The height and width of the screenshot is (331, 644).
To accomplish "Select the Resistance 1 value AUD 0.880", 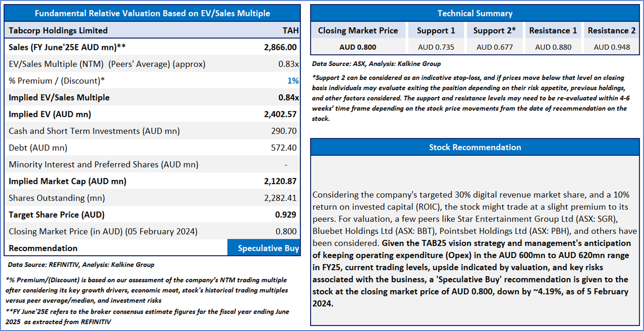I will [x=553, y=47].
